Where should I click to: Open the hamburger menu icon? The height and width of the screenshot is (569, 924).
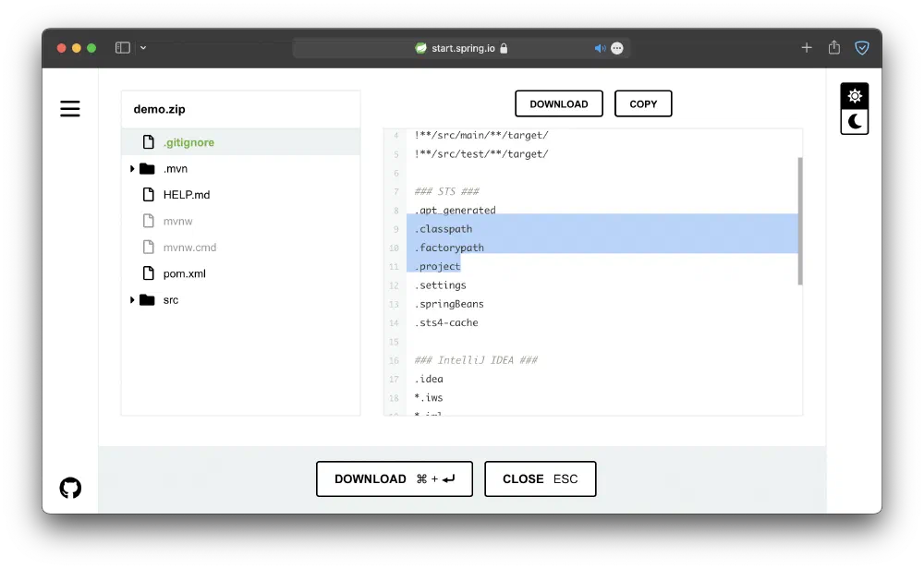(70, 109)
